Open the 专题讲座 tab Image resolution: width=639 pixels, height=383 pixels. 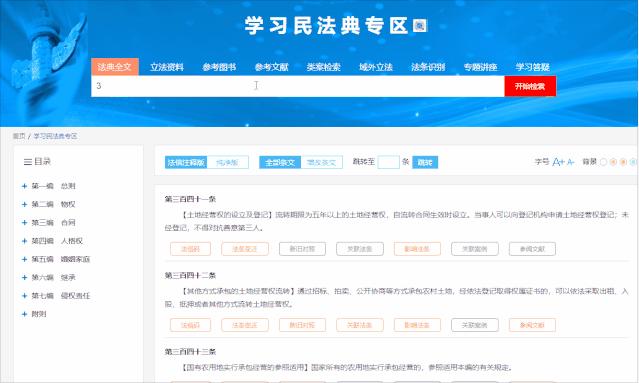480,67
